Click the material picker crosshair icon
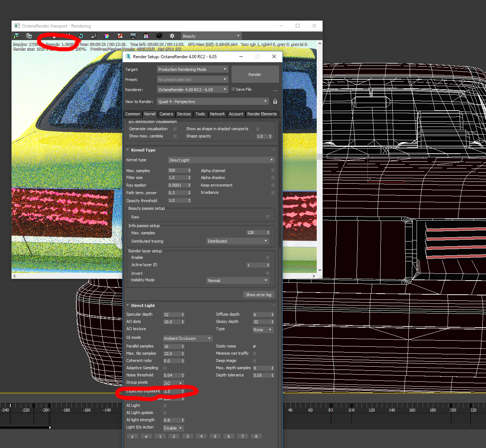The width and height of the screenshot is (486, 448). 120,36
